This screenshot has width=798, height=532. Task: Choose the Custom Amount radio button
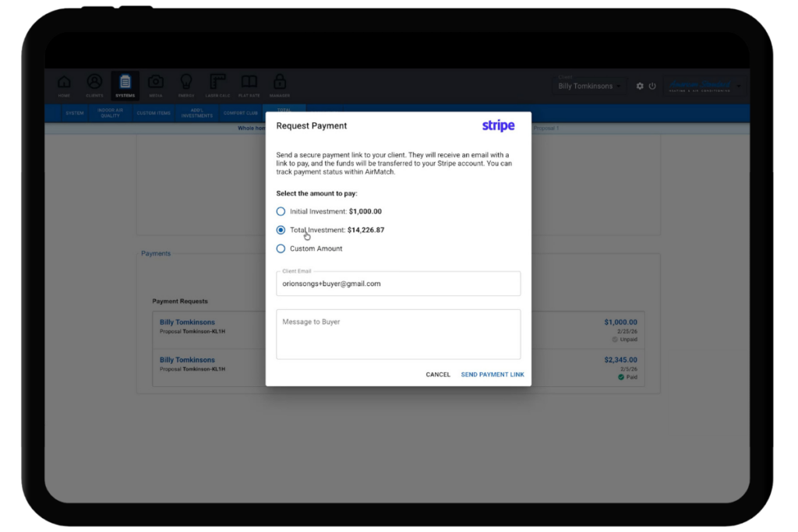(281, 249)
